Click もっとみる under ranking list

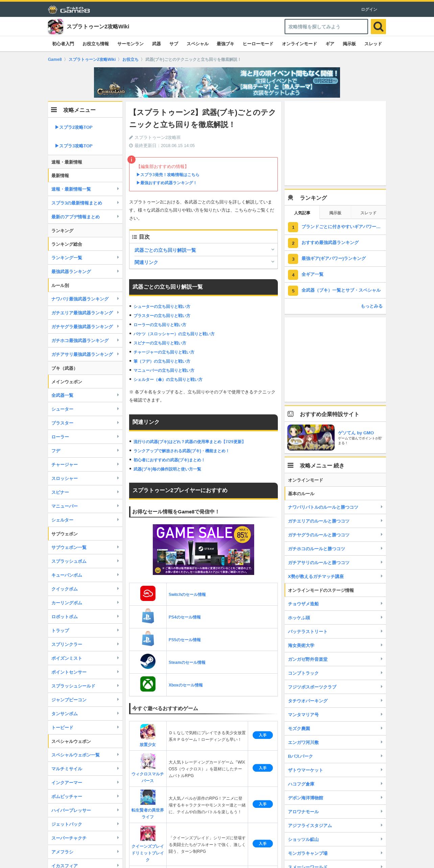pyautogui.click(x=371, y=306)
